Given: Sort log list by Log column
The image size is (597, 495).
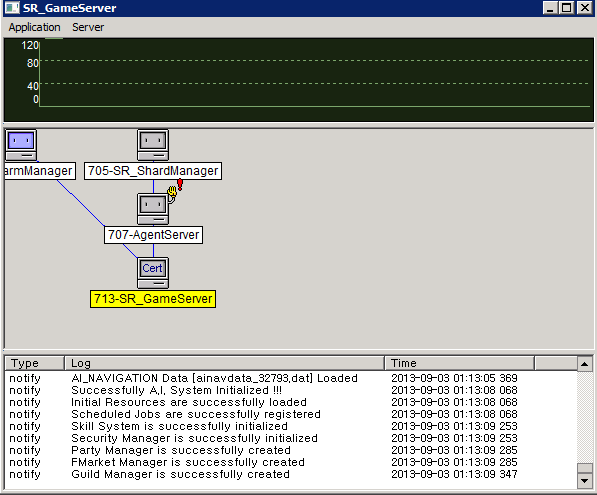Looking at the screenshot, I should click(x=225, y=363).
